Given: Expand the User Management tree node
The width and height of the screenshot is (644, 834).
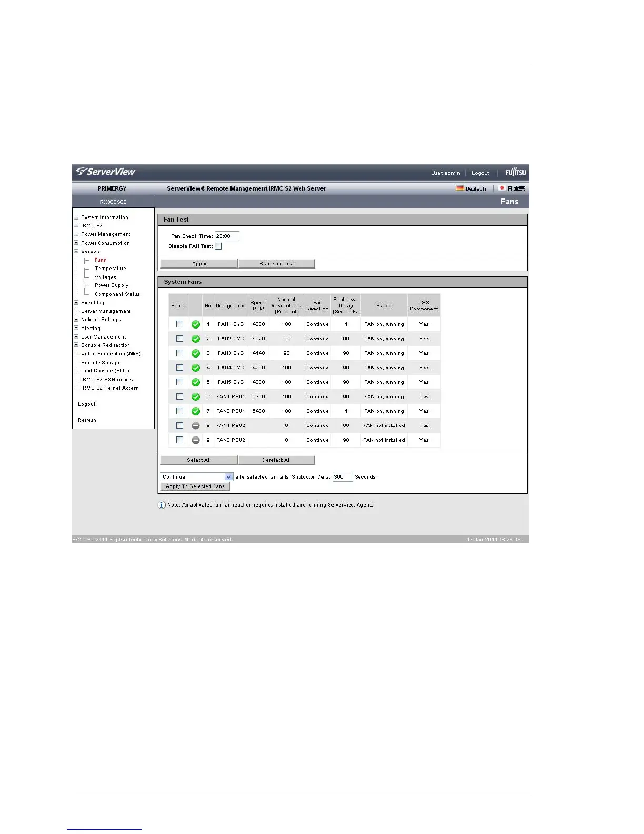Looking at the screenshot, I should (76, 336).
